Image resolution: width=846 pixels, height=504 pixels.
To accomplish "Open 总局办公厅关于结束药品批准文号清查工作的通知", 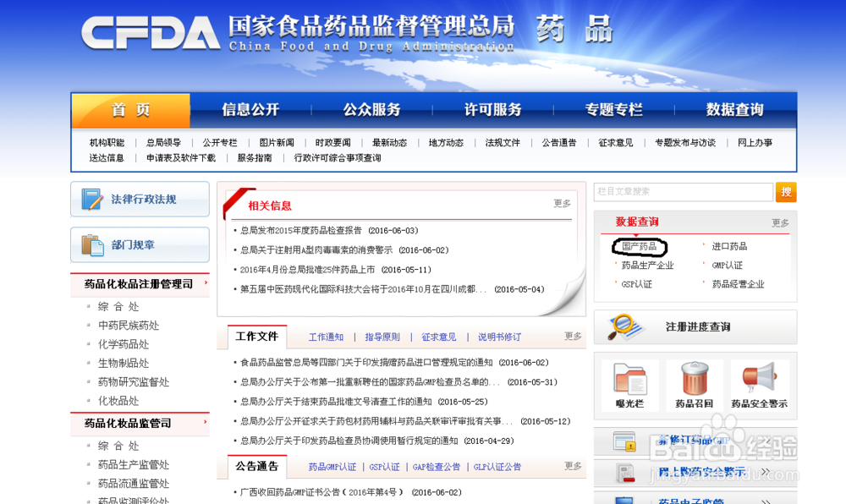I will point(336,402).
